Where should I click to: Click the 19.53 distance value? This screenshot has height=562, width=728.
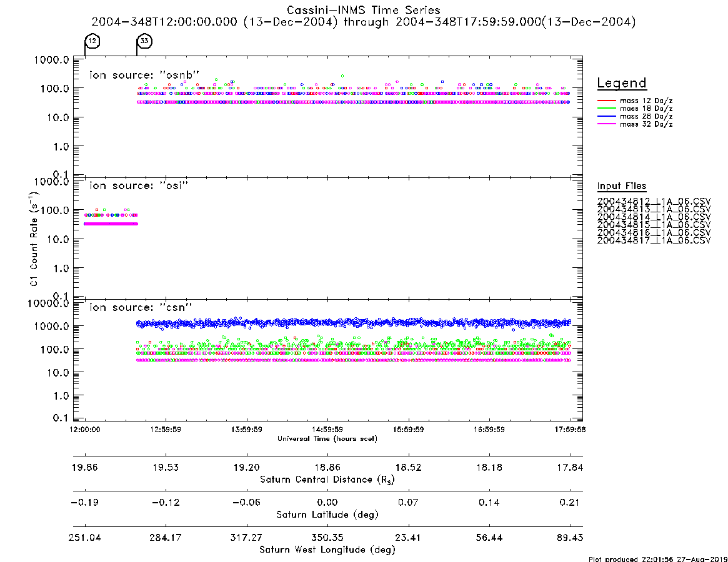tap(166, 467)
